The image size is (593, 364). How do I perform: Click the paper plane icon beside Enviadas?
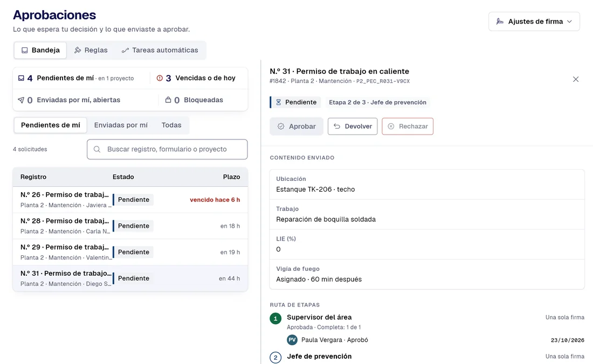click(x=21, y=100)
